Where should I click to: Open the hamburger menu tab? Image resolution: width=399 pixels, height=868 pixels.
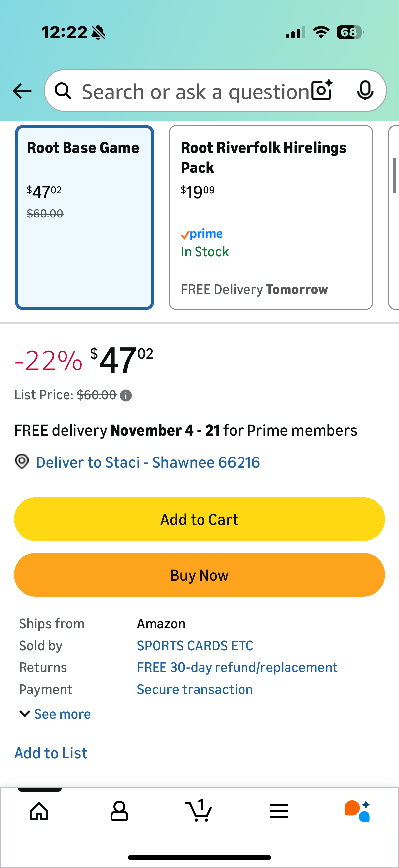279,811
